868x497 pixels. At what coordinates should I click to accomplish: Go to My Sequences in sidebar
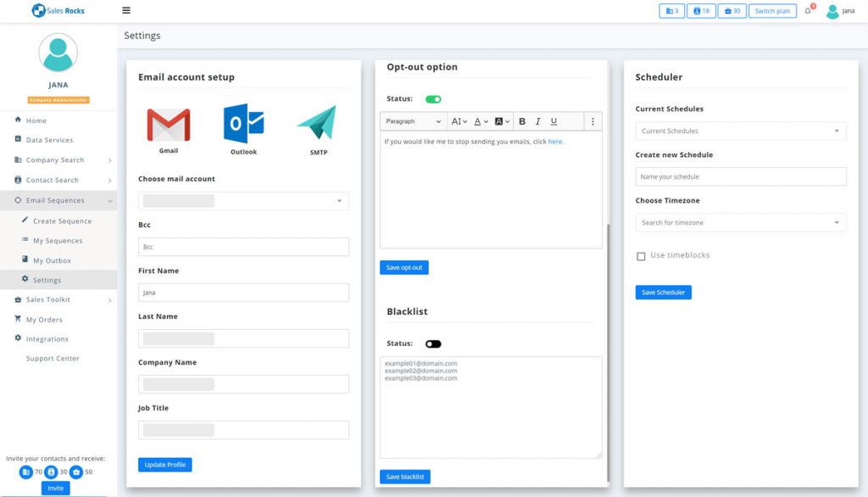[58, 241]
